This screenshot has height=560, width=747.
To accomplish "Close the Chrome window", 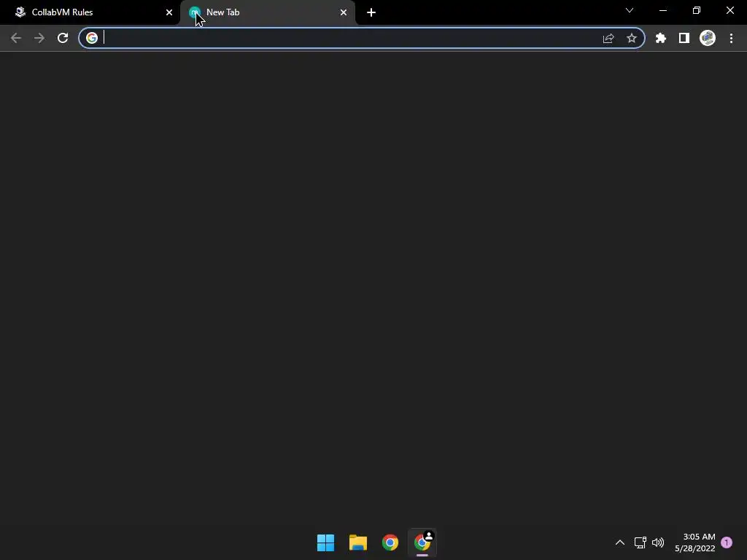I will [729, 10].
